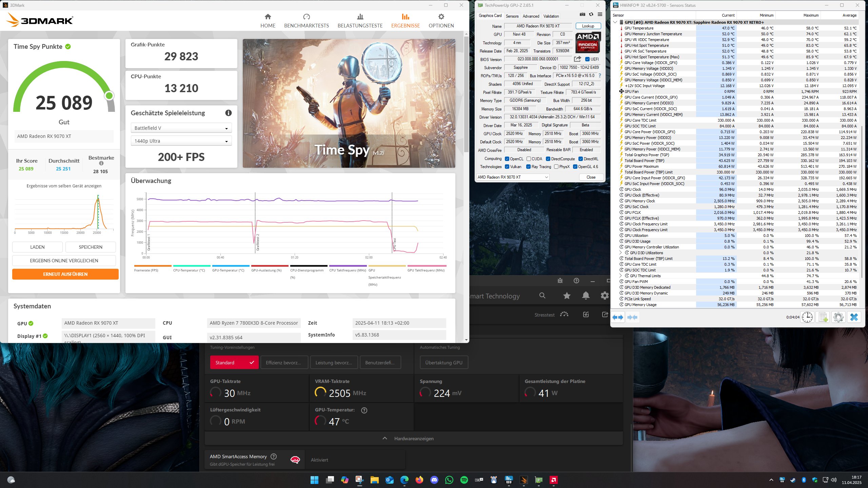Toggle the UEFI checkbox
The image size is (868, 488).
point(588,59)
